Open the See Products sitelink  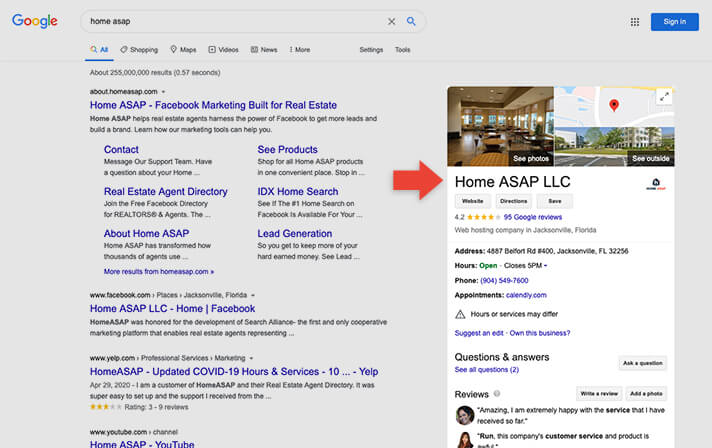(x=287, y=149)
